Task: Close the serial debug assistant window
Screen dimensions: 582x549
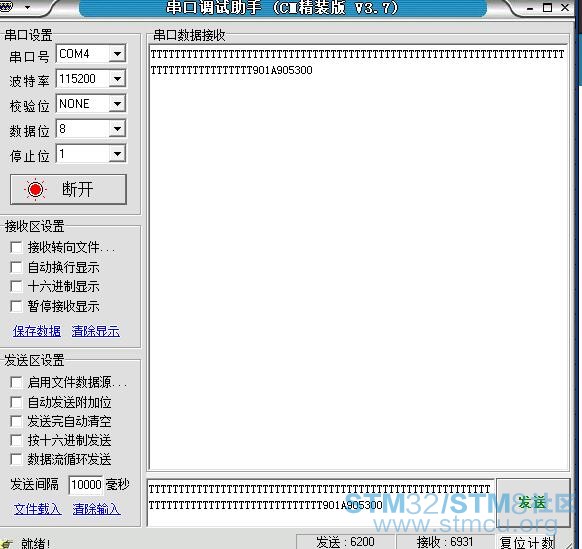Action: point(565,7)
